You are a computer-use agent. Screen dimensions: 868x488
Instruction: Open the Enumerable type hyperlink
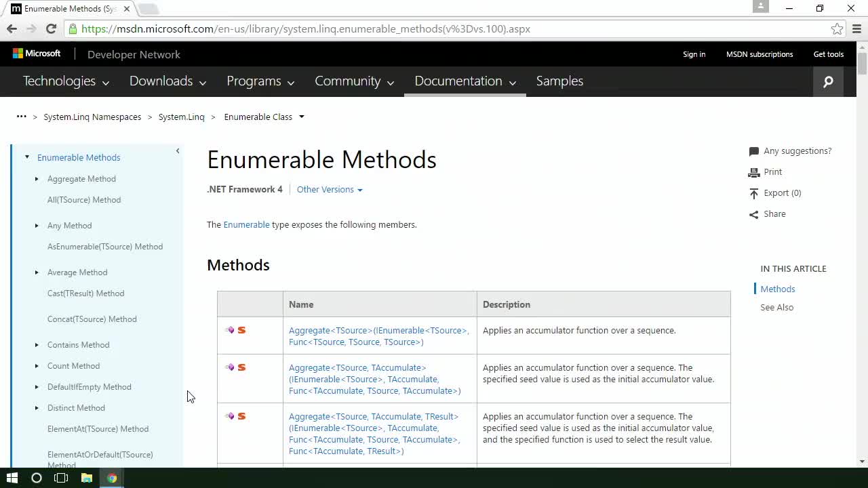tap(246, 224)
